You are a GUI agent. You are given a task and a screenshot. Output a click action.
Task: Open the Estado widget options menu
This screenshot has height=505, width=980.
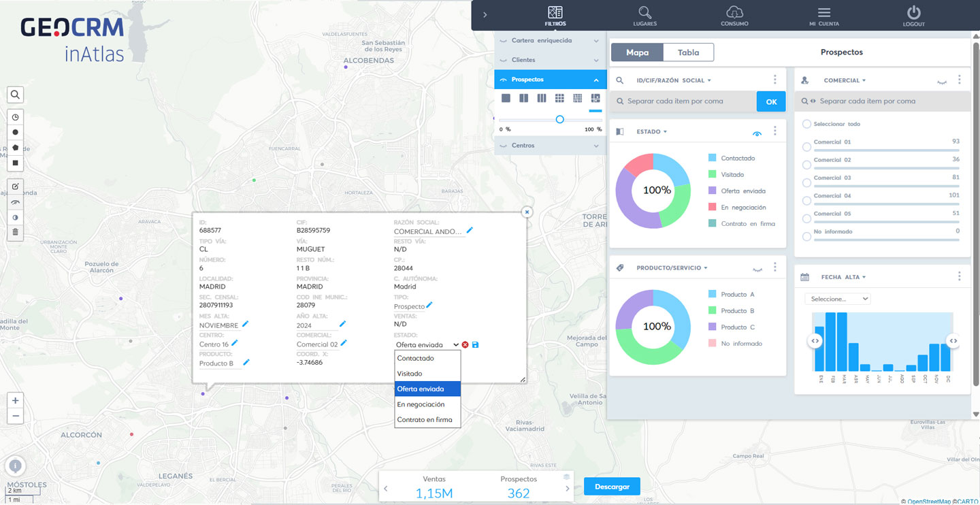(x=774, y=131)
